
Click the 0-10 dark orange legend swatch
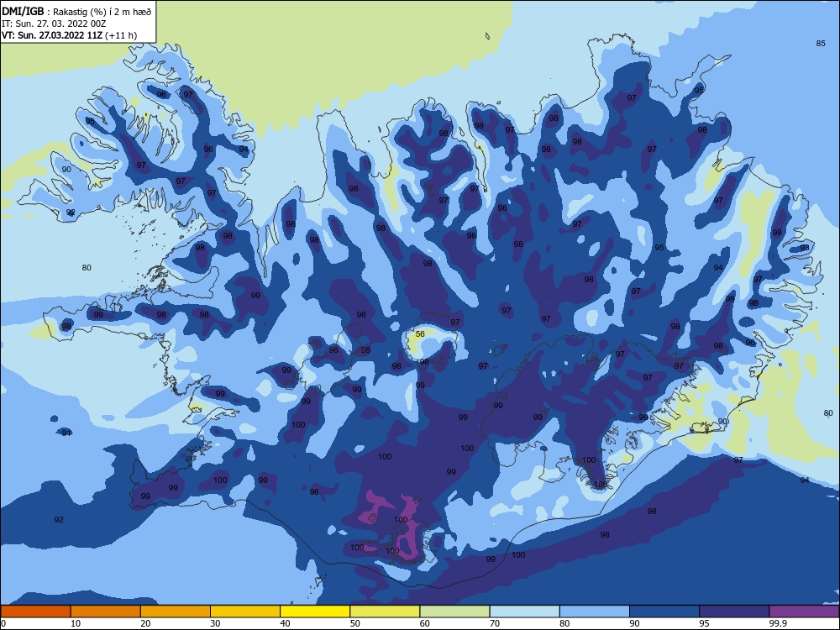pos(35,612)
